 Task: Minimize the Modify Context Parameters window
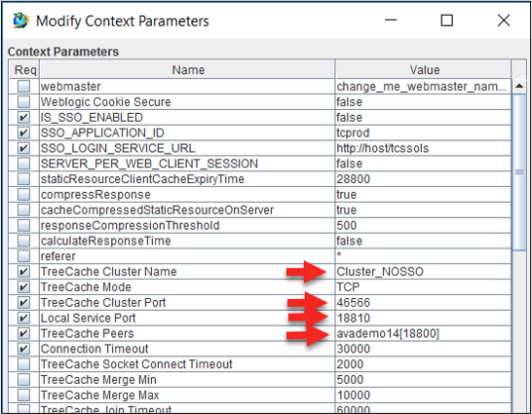(x=391, y=20)
